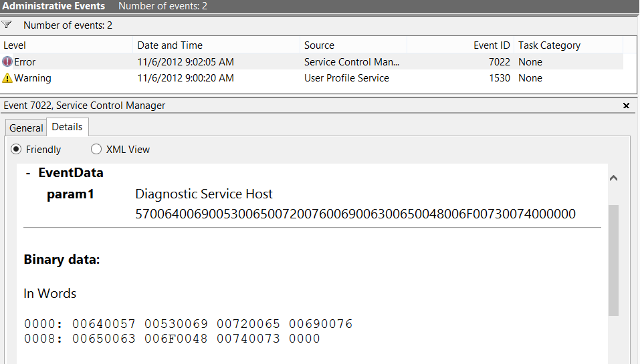Viewport: 640px width, 364px height.
Task: Click event ID 1530 cell
Action: click(x=499, y=78)
